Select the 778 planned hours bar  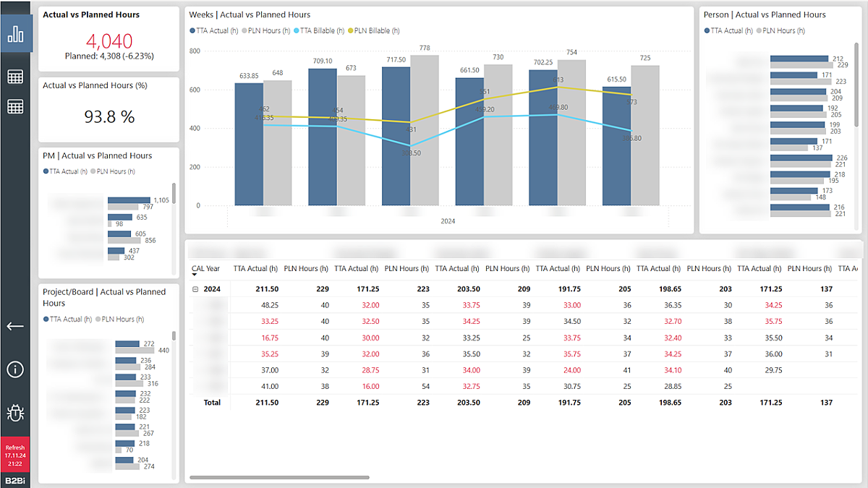tap(424, 130)
